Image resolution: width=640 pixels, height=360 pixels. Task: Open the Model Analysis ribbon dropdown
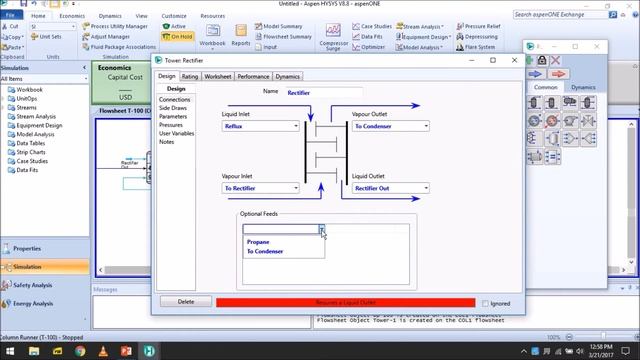tap(419, 47)
